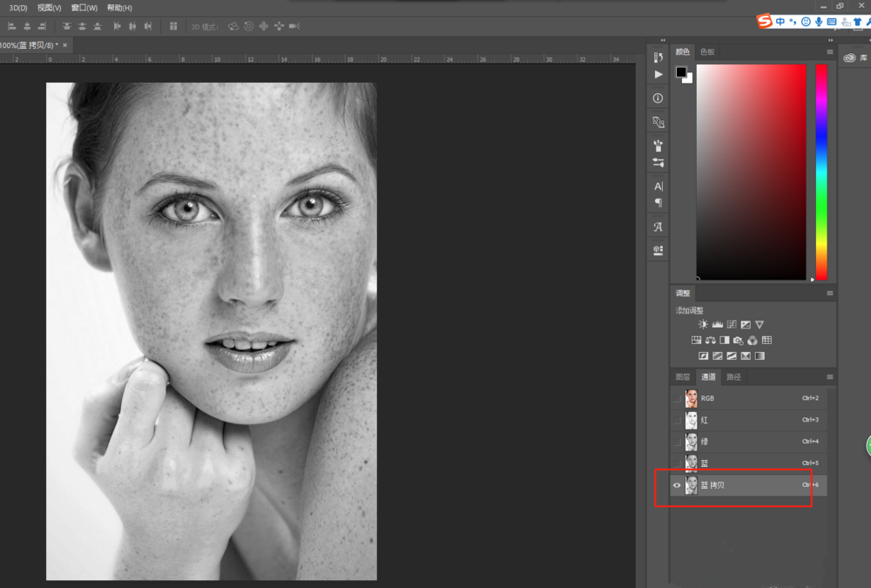The image size is (871, 588).
Task: Open the Character panel icon
Action: [658, 186]
